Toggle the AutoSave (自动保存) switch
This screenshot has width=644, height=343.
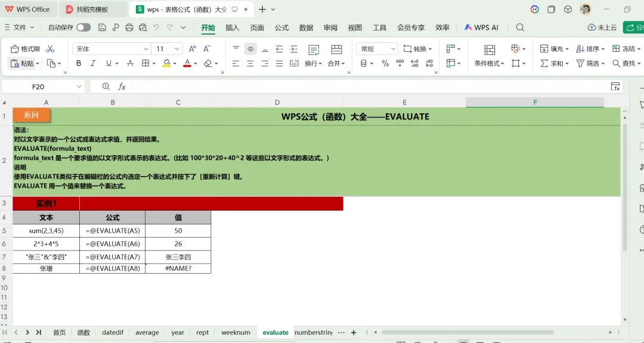[83, 27]
